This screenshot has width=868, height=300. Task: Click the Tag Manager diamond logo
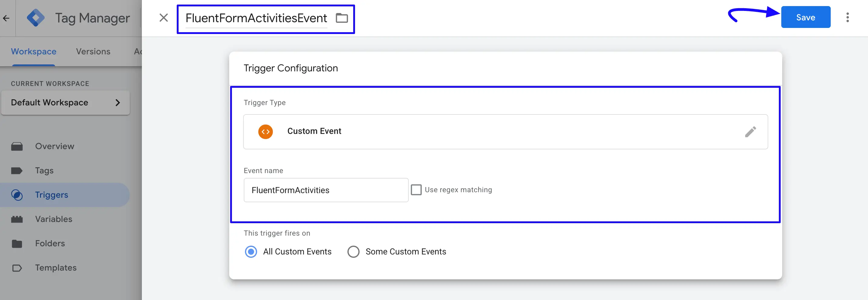pyautogui.click(x=35, y=18)
